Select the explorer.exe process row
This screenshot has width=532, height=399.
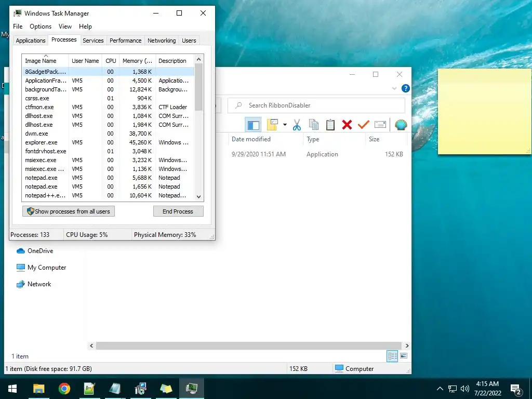tap(108, 142)
